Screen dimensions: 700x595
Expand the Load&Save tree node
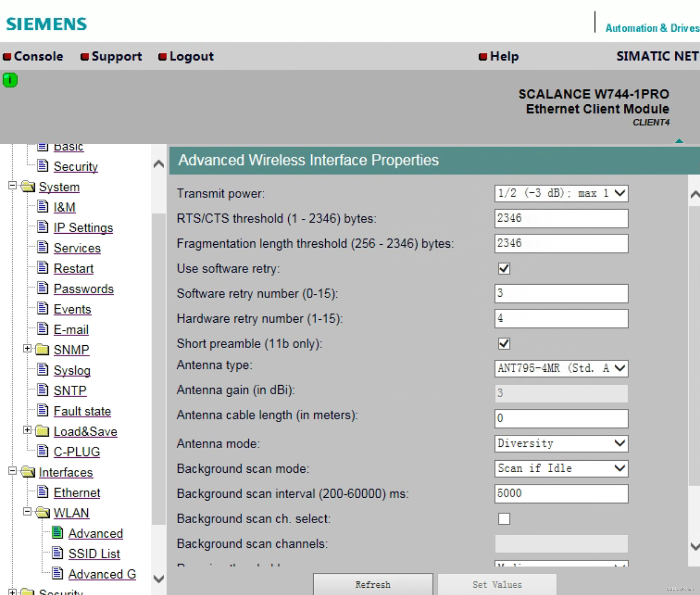pyautogui.click(x=27, y=430)
